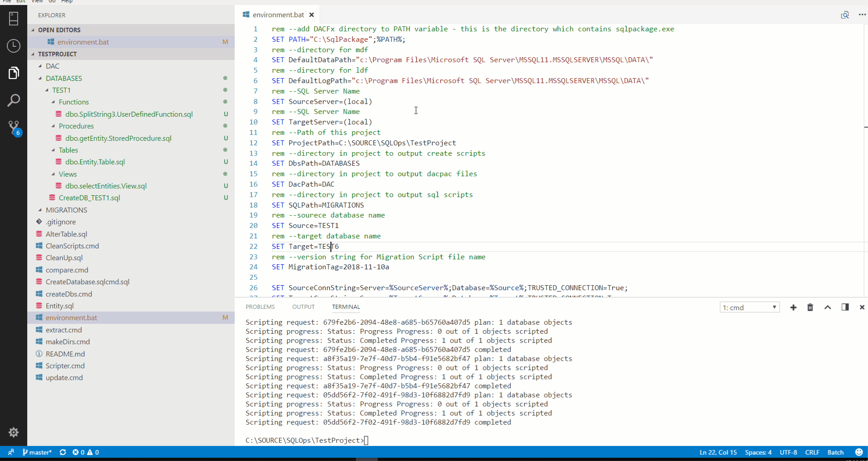Open CreateDatabase.sqlcmd.sql file
The width and height of the screenshot is (868, 461).
pos(131,282)
